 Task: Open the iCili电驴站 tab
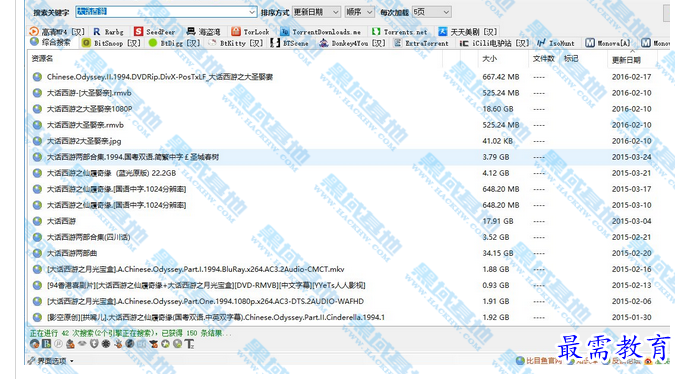(494, 43)
